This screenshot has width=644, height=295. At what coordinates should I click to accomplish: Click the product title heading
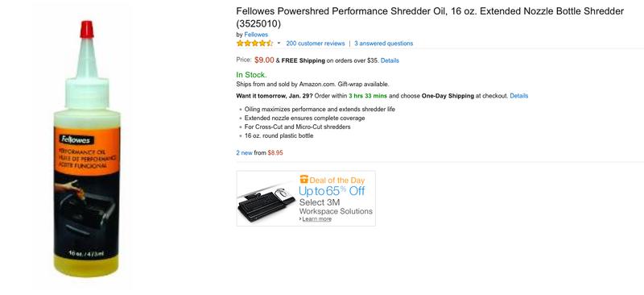(430, 18)
